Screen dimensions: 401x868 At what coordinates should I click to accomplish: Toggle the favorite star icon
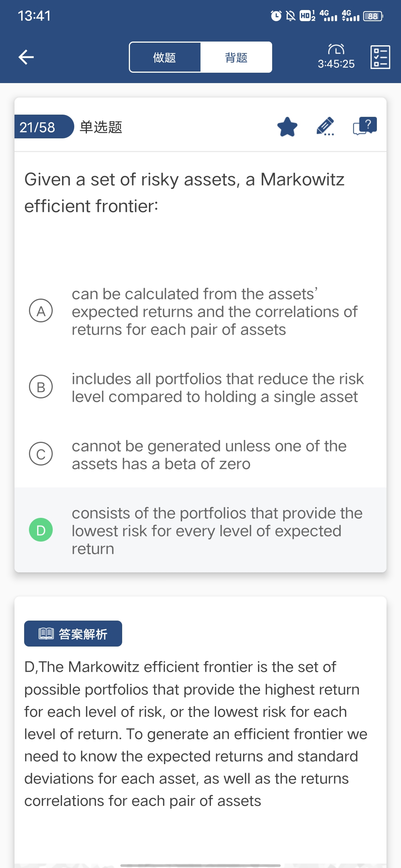(x=287, y=127)
